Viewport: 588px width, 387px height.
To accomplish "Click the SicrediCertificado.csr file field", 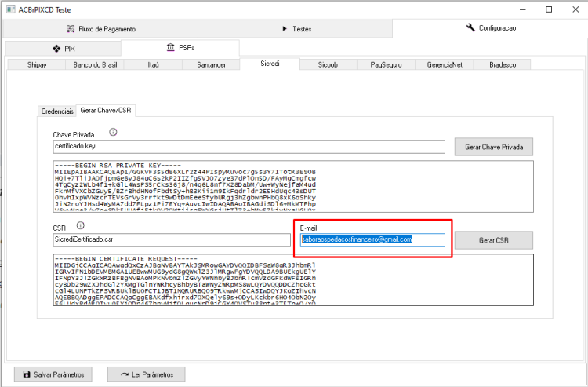I will click(172, 240).
